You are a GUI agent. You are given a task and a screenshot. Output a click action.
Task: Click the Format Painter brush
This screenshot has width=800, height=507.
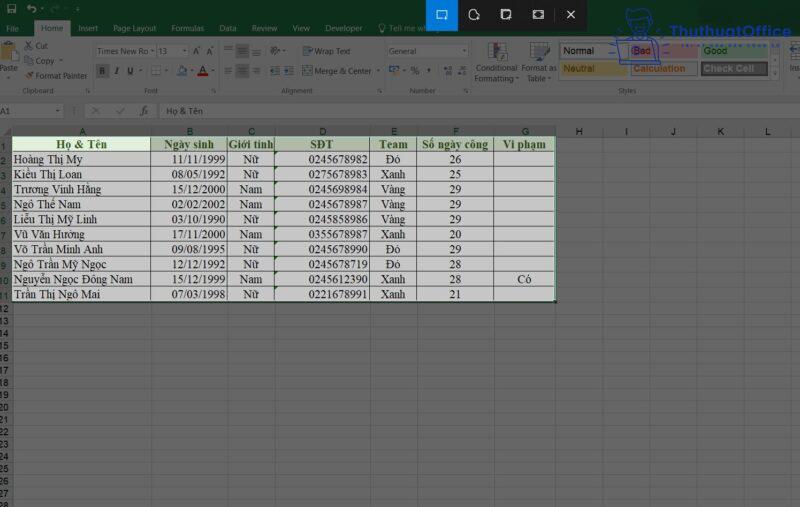[56, 75]
